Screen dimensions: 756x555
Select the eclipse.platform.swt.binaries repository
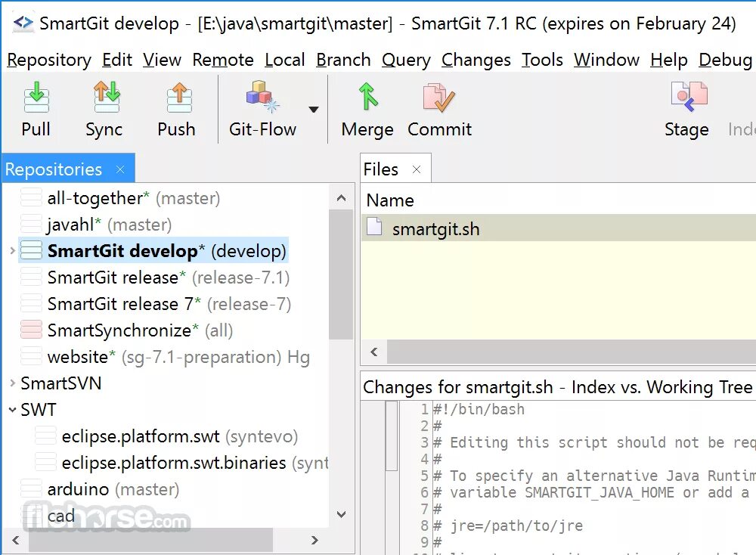click(195, 463)
